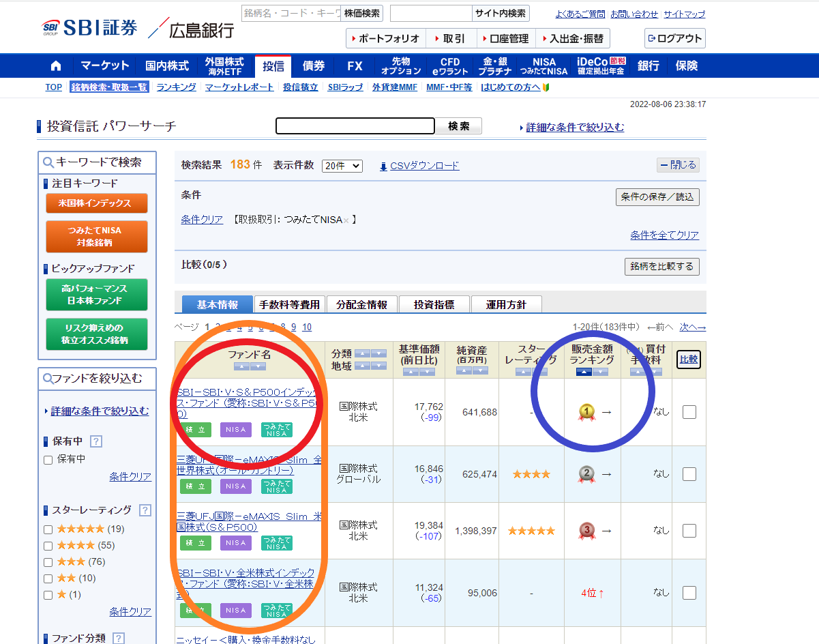
Task: Sort ファンド名 column with its up arrow
Action: tap(241, 366)
